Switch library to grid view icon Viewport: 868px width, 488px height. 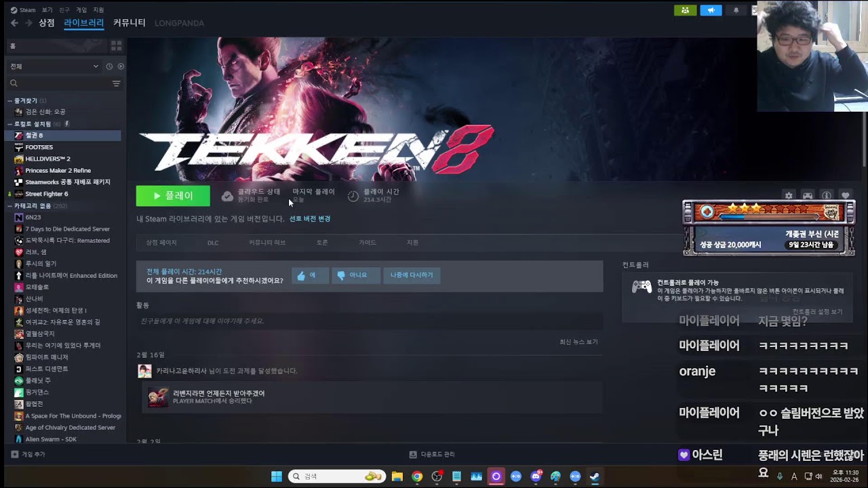tap(116, 45)
